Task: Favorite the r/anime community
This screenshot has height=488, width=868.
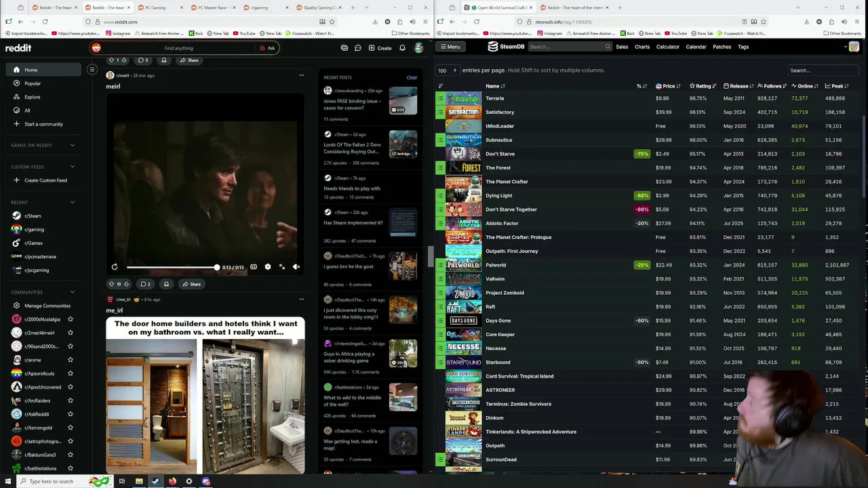Action: coord(71,360)
